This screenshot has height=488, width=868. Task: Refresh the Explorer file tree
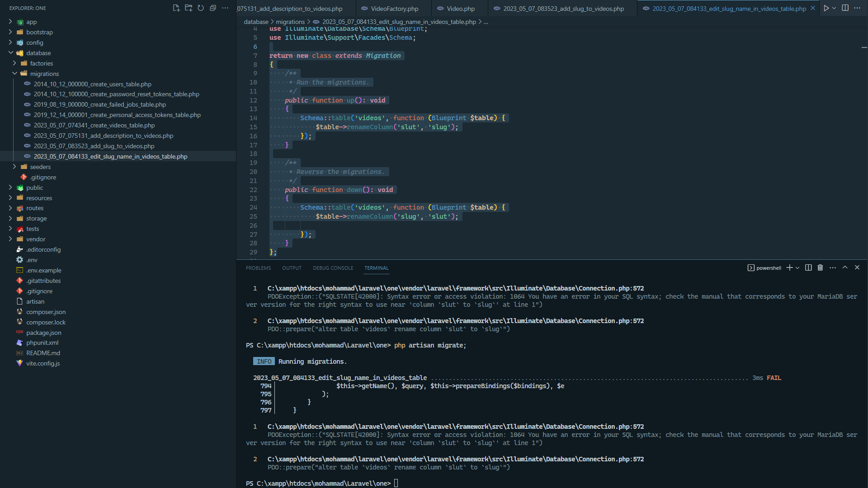[x=201, y=8]
